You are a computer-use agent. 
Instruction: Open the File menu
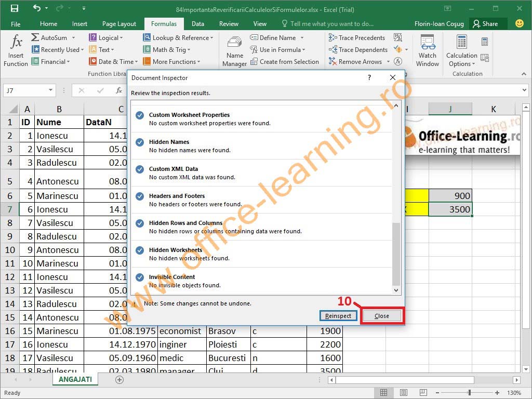click(16, 24)
